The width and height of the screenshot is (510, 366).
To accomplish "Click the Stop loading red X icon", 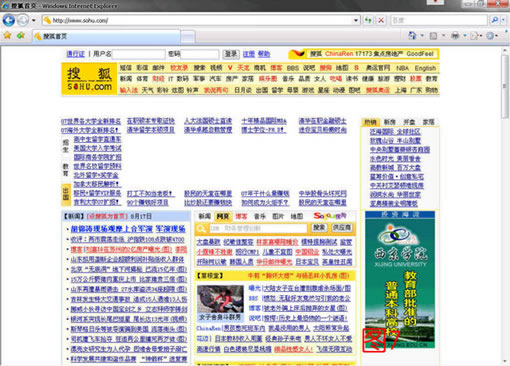I will 381,20.
